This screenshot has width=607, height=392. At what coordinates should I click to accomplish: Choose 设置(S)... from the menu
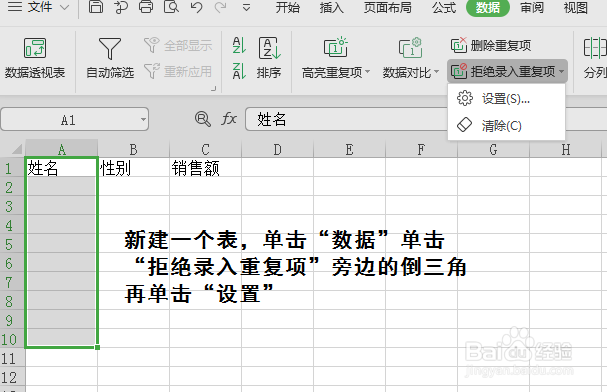coord(506,98)
